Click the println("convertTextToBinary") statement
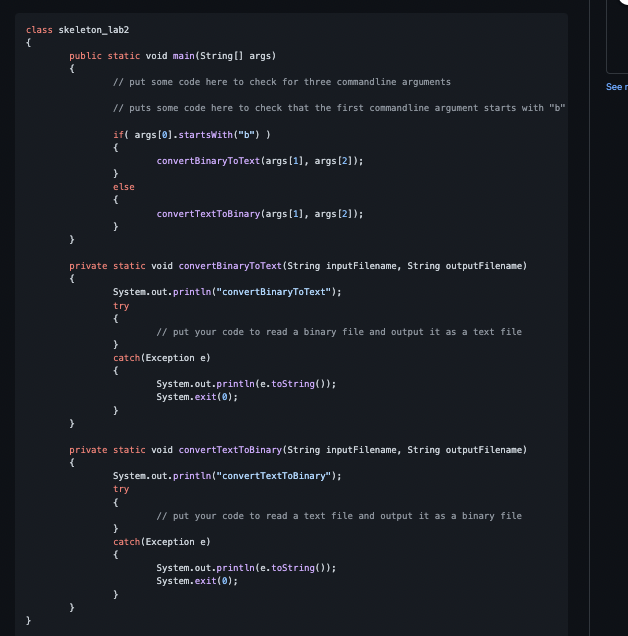The width and height of the screenshot is (628, 636). coord(227,476)
